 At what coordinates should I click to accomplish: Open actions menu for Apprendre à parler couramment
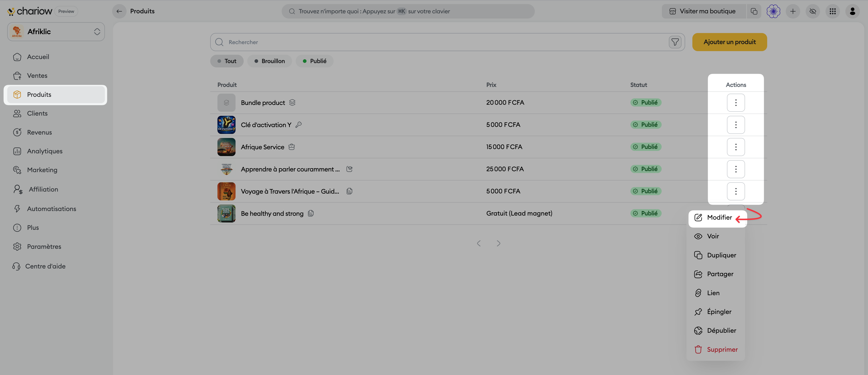736,169
